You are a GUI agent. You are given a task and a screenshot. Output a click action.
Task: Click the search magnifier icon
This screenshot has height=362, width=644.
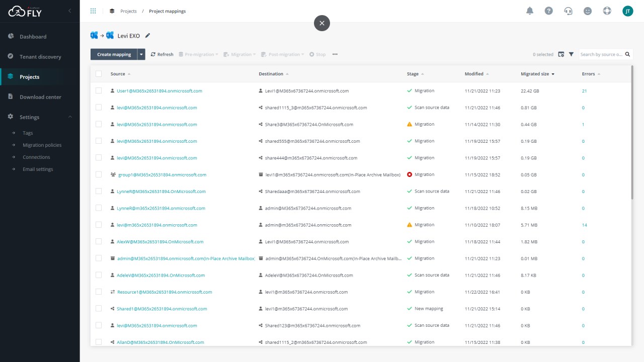(627, 54)
